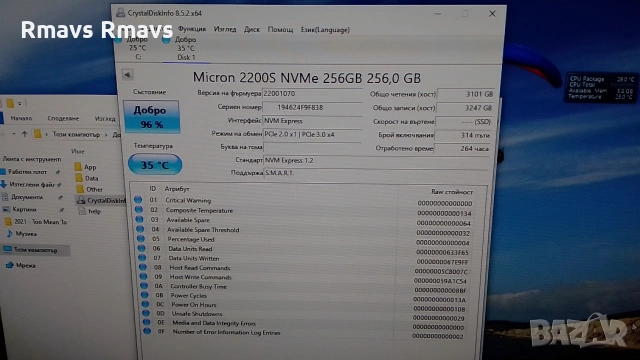Open the App folder in File Explorer
Image resolution: width=640 pixels, height=360 pixels.
pyautogui.click(x=86, y=167)
